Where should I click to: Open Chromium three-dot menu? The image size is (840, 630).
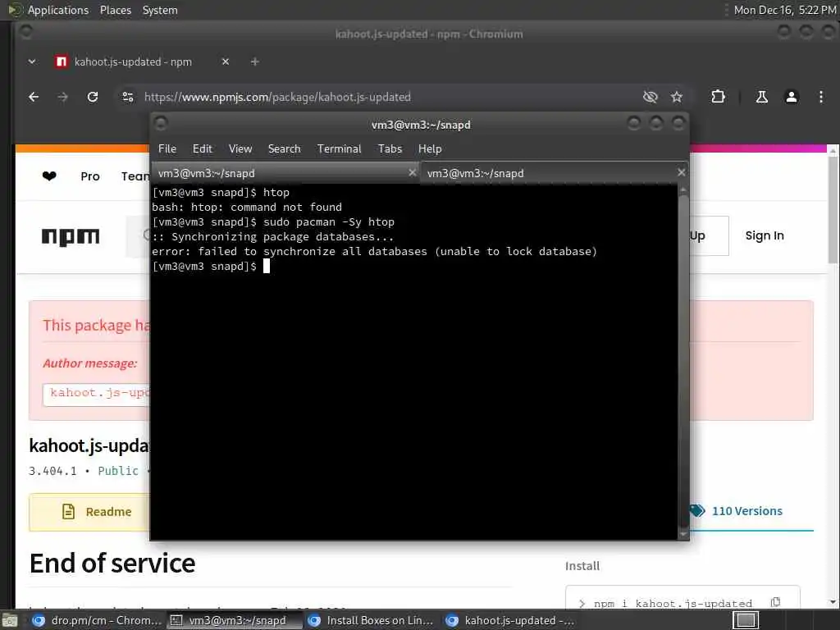tap(820, 97)
